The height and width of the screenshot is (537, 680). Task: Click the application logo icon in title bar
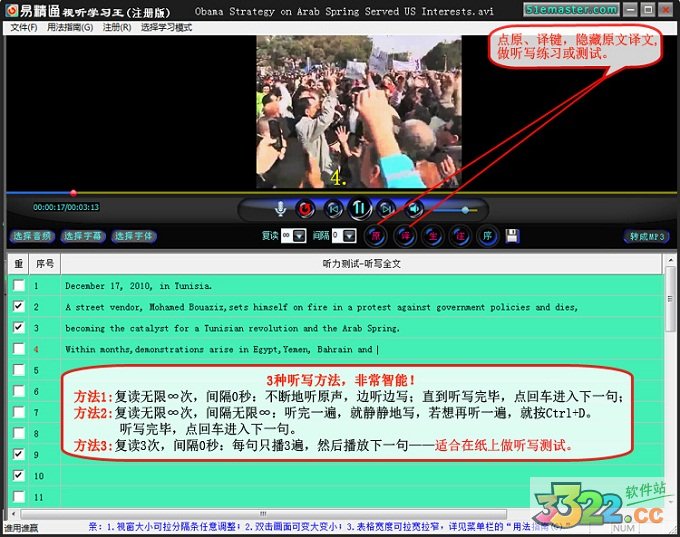point(12,10)
